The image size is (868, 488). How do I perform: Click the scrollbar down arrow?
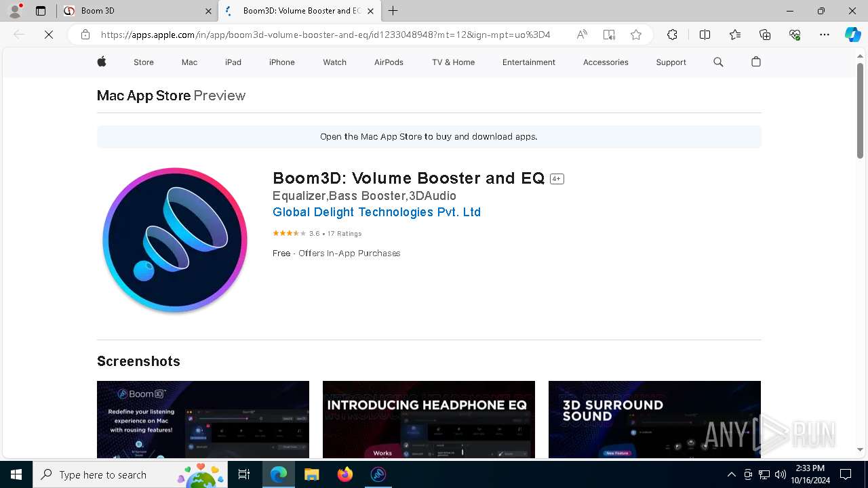(x=860, y=449)
